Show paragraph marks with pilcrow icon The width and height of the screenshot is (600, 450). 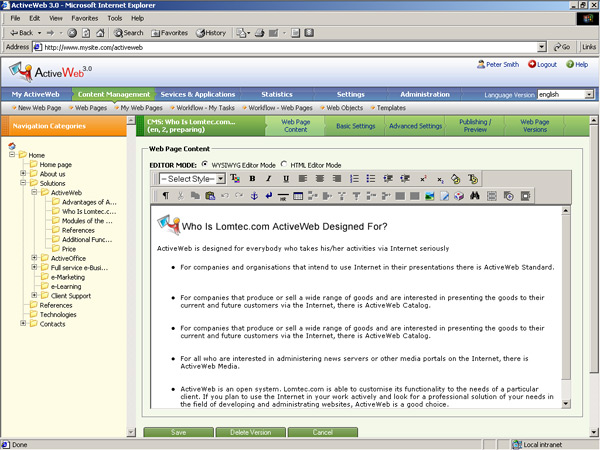point(165,196)
